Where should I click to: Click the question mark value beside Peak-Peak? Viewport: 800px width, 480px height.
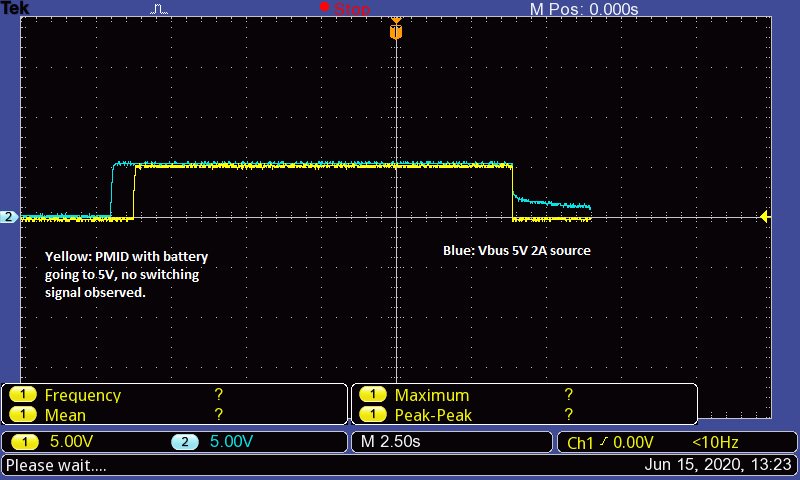click(568, 414)
